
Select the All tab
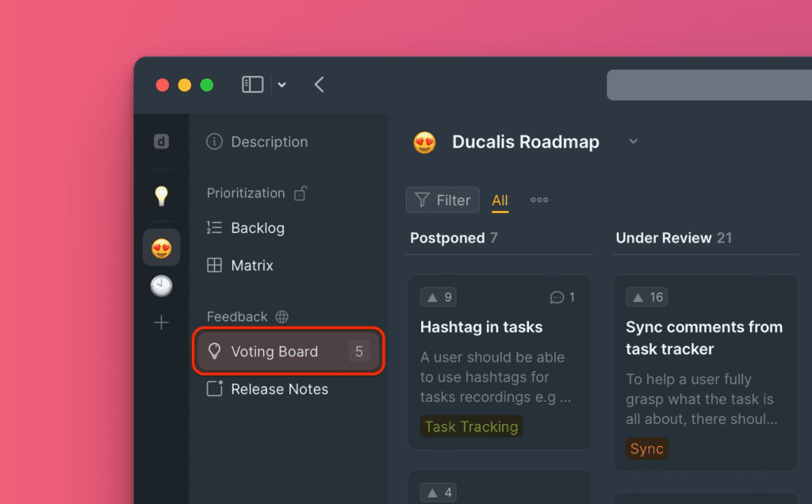pyautogui.click(x=500, y=200)
